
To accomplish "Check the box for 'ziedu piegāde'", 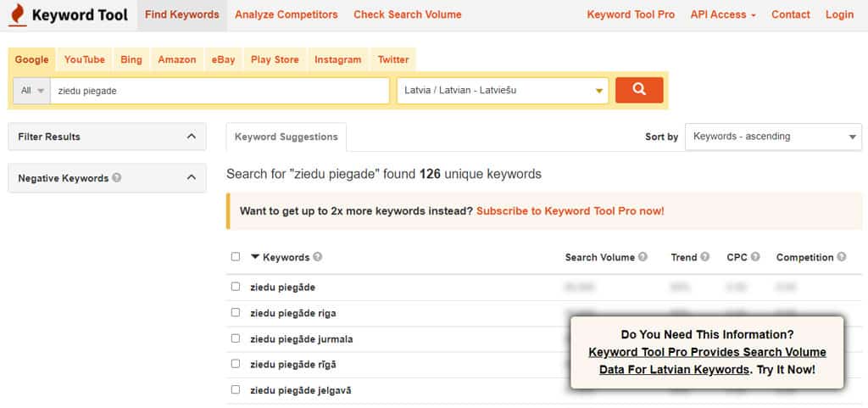I will pyautogui.click(x=236, y=287).
